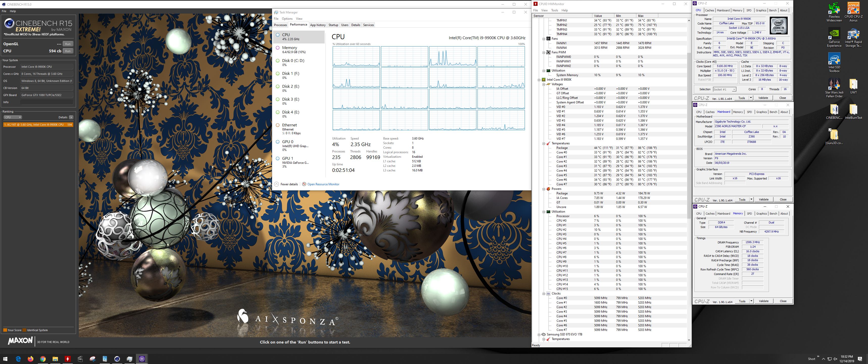Click the Powers flame icon in HWMonitor
868x364 pixels.
coord(548,189)
